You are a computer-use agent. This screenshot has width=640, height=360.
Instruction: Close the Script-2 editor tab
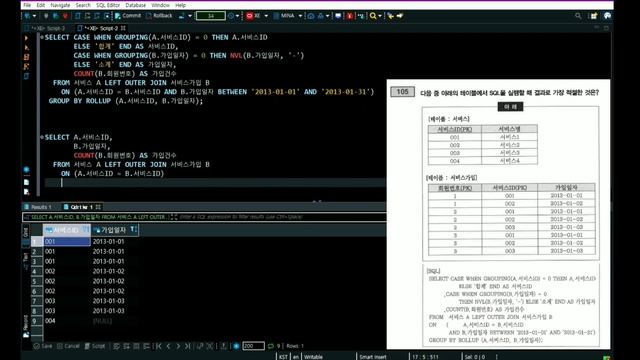point(123,28)
